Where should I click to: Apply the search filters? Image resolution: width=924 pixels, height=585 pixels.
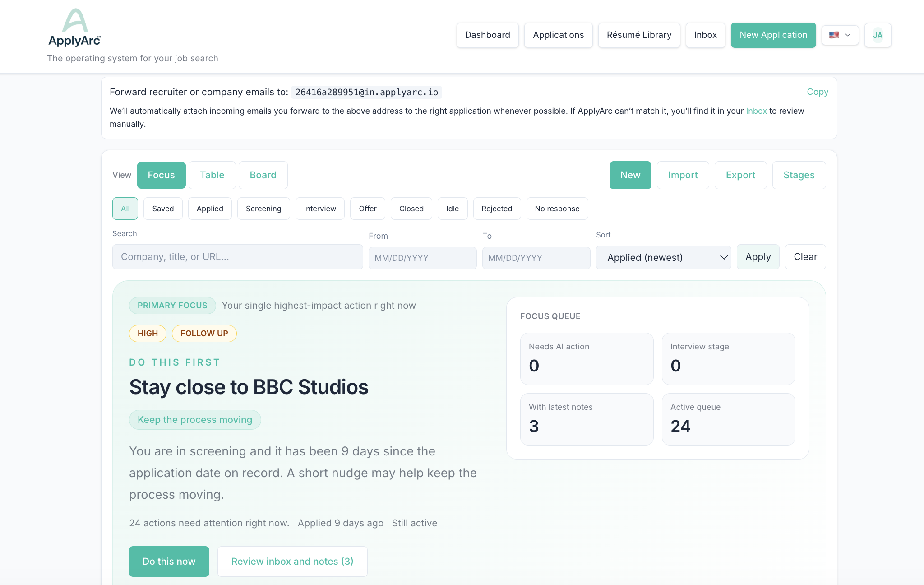pos(758,257)
